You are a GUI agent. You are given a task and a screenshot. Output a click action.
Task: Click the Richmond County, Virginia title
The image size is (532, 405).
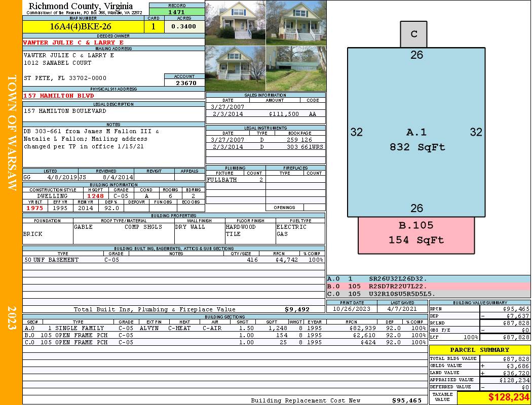pyautogui.click(x=81, y=6)
